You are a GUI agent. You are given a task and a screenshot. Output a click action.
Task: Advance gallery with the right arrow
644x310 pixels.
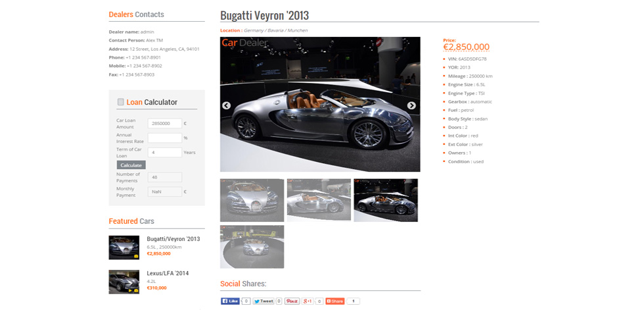pos(411,106)
